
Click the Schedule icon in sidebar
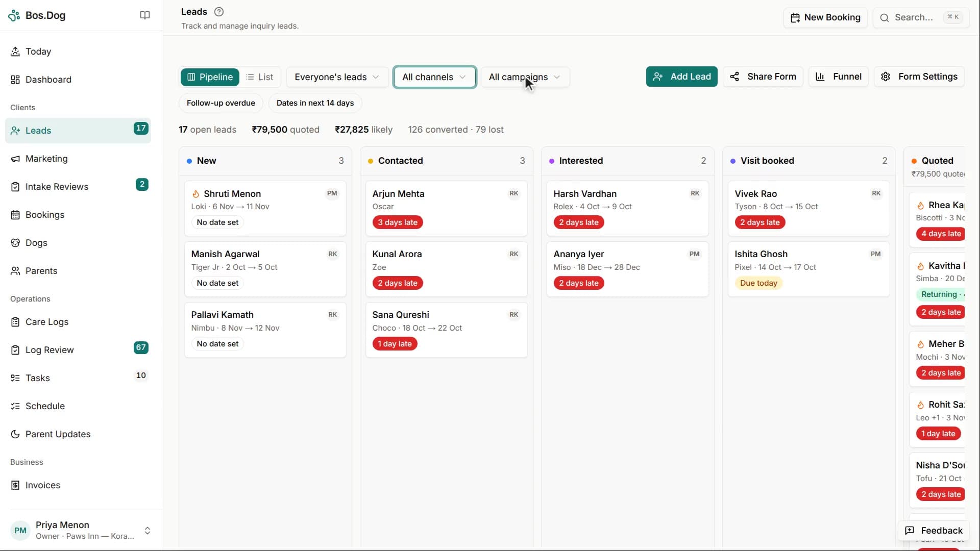click(15, 406)
